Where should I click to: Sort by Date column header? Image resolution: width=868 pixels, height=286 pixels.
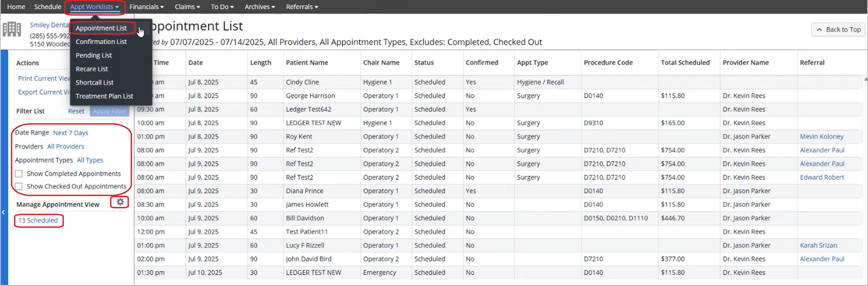click(x=196, y=63)
